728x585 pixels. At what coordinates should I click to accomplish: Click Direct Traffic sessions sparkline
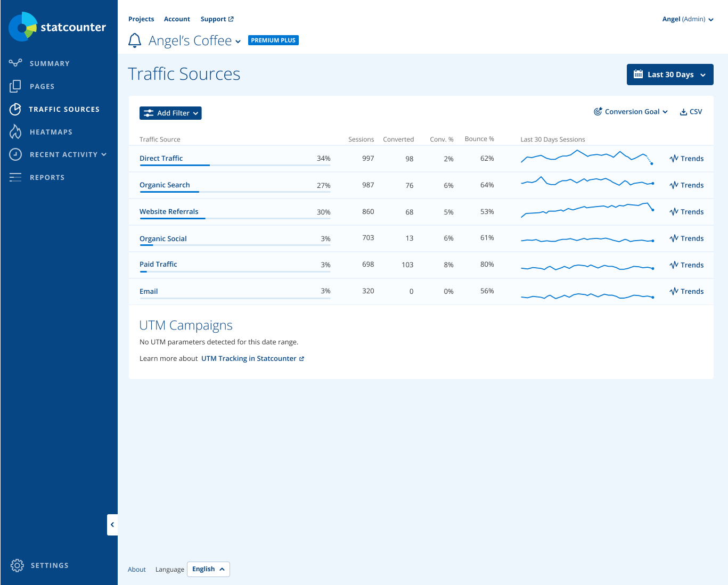click(587, 157)
